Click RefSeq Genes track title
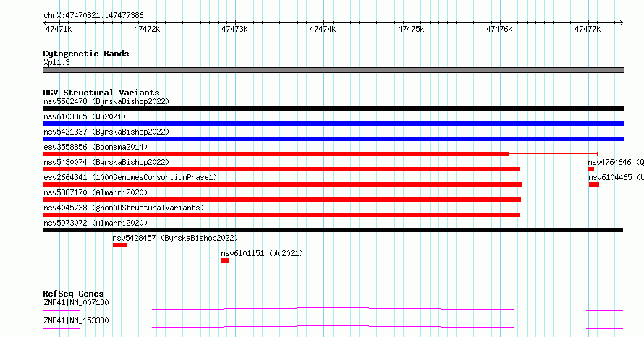 tap(73, 294)
